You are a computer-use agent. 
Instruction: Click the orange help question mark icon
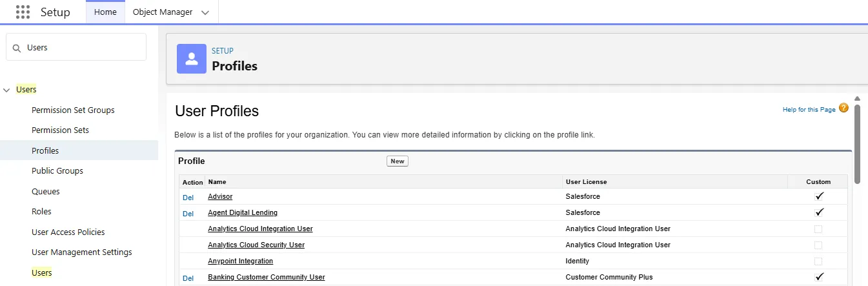point(843,108)
